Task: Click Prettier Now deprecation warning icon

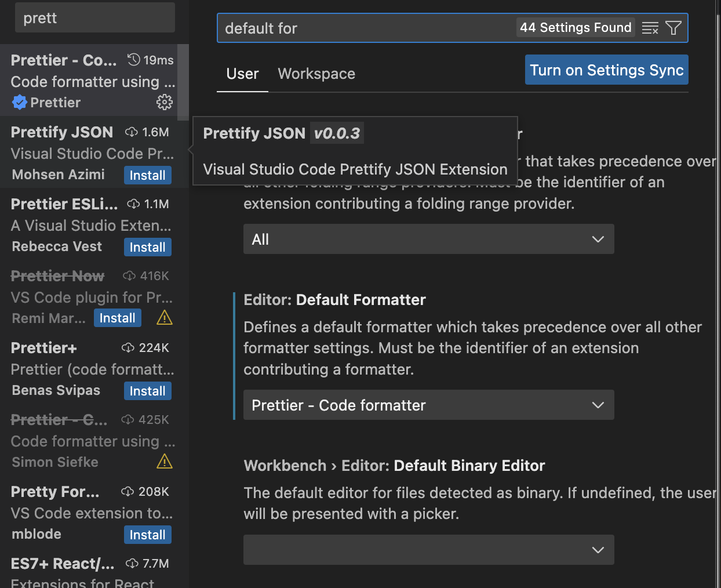Action: [165, 318]
